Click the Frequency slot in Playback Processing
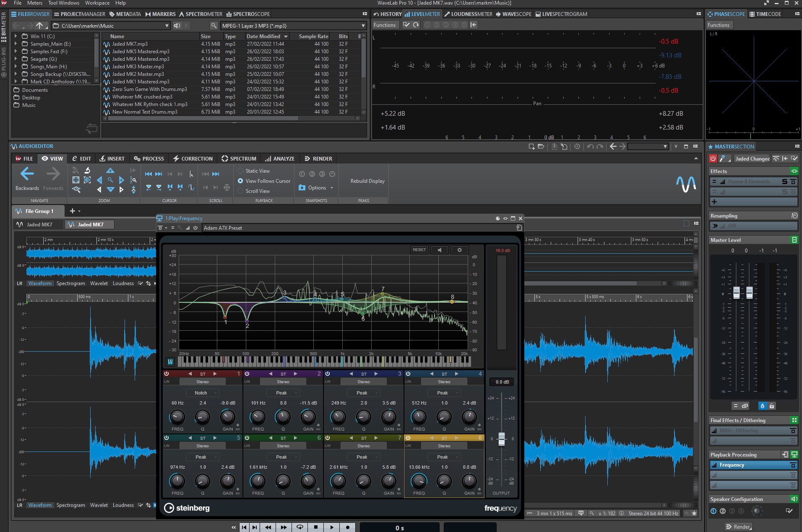802x532 pixels. [753, 465]
